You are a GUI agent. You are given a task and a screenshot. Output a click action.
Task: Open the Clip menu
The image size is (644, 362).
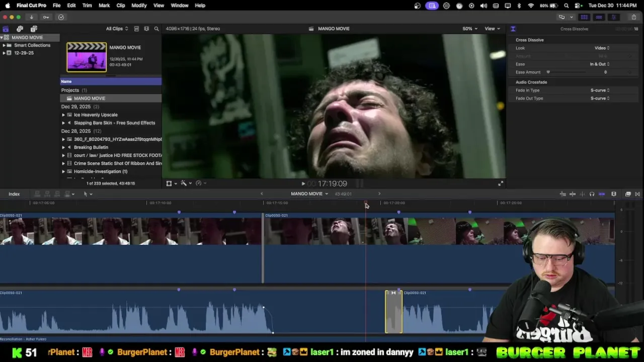pyautogui.click(x=121, y=6)
